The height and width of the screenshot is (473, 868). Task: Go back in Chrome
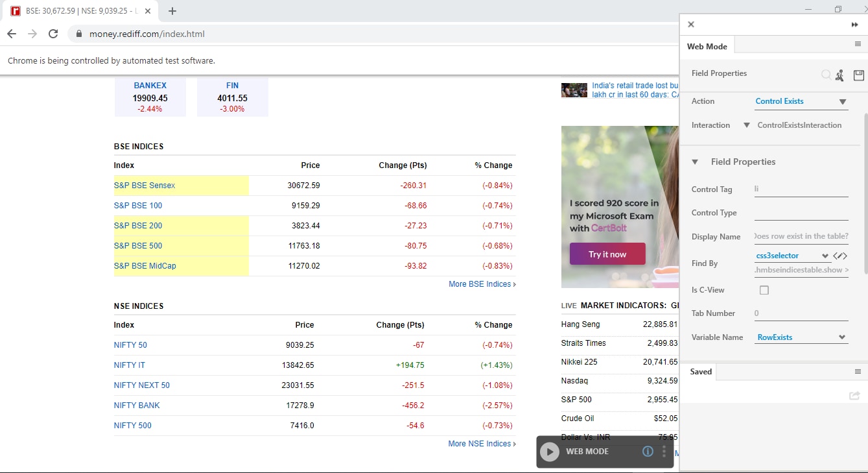[12, 34]
